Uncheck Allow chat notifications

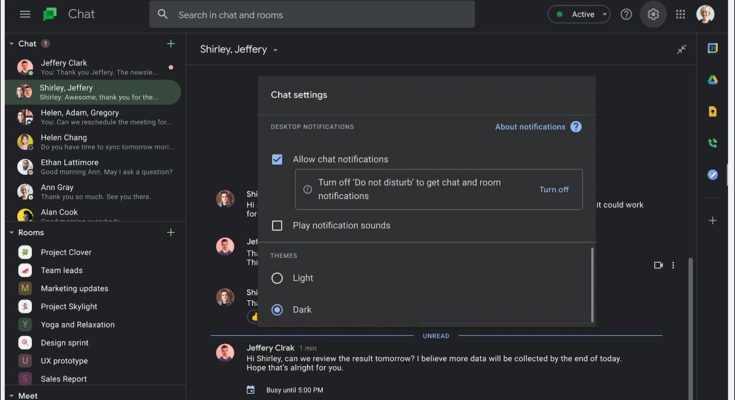click(277, 159)
